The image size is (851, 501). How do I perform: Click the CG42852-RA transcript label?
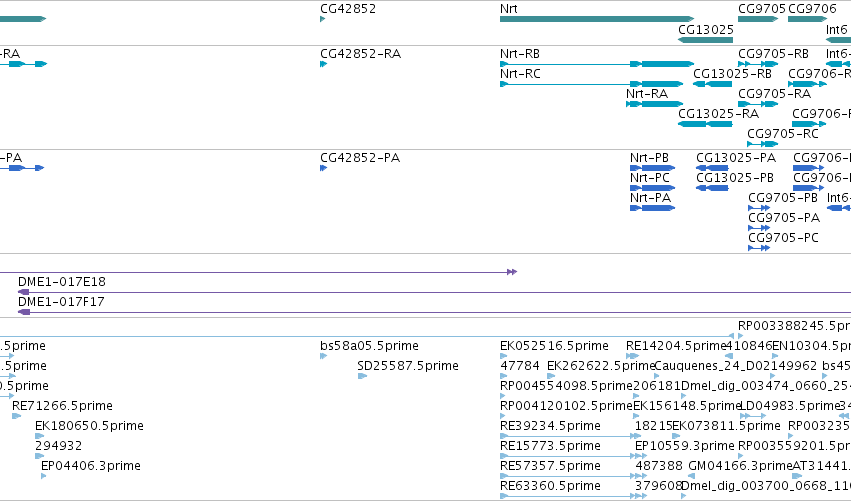click(x=360, y=54)
